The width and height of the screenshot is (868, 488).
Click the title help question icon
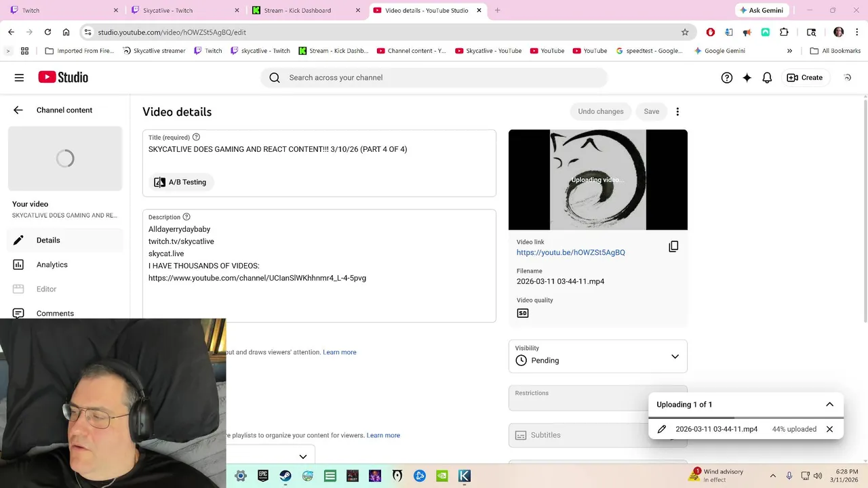tap(196, 137)
